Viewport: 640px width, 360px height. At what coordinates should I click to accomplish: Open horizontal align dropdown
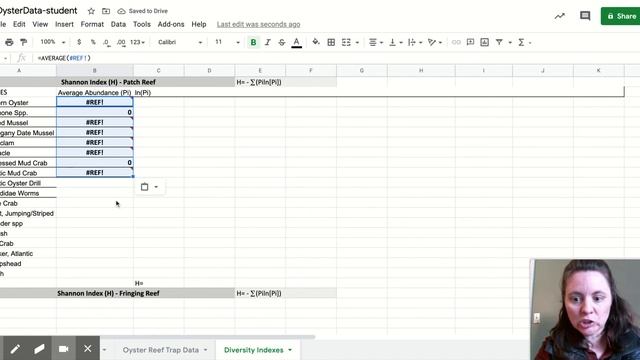376,42
